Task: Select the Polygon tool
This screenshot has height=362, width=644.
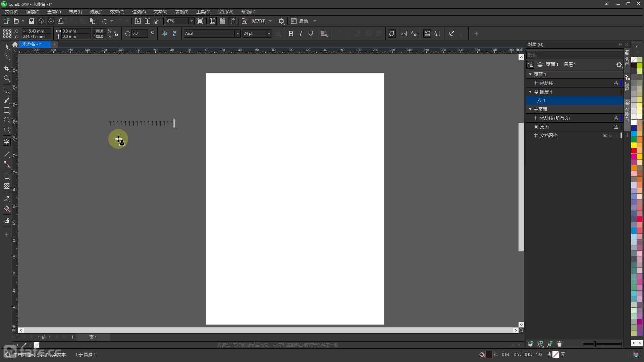Action: (7, 130)
